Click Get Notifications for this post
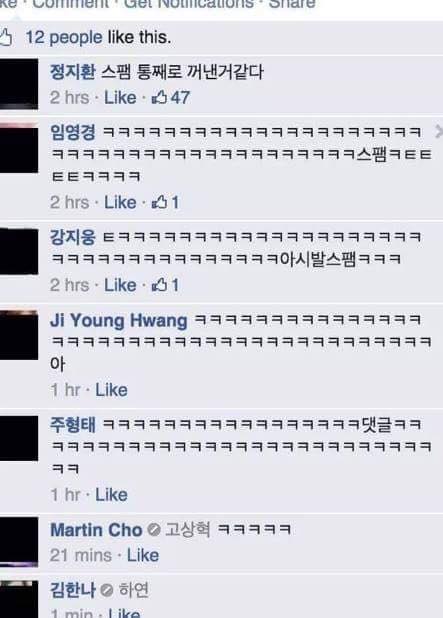 coord(189,4)
